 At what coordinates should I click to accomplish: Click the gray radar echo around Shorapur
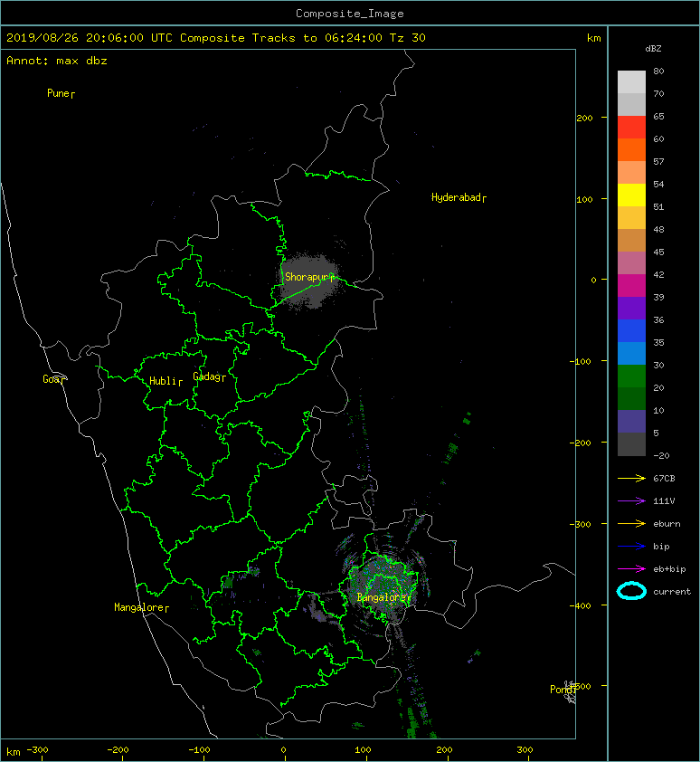307,281
